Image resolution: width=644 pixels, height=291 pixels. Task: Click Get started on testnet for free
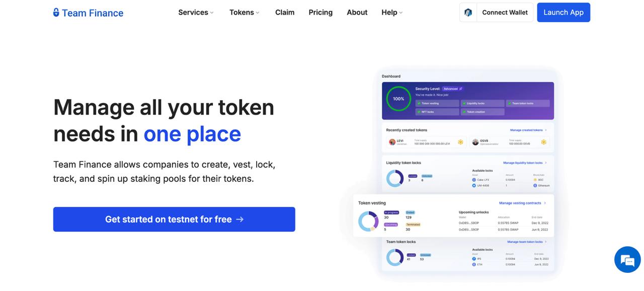point(174,220)
